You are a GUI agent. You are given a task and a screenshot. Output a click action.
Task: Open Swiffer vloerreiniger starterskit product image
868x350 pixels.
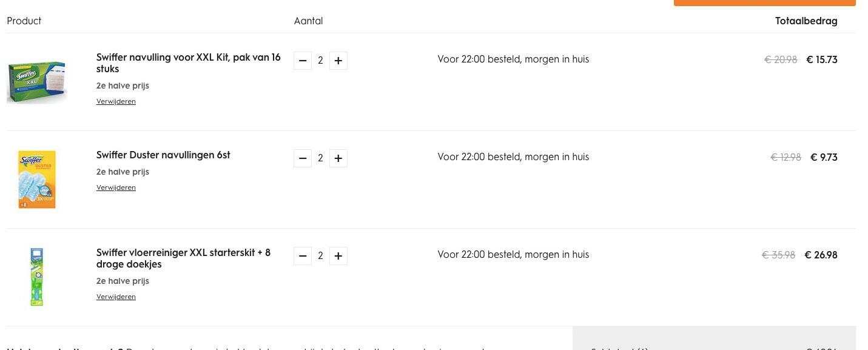point(37,277)
